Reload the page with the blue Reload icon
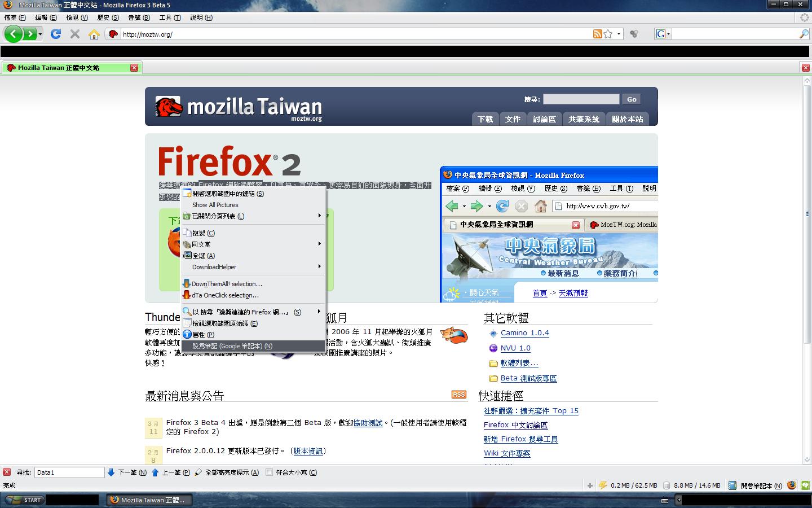Image resolution: width=812 pixels, height=508 pixels. point(55,34)
